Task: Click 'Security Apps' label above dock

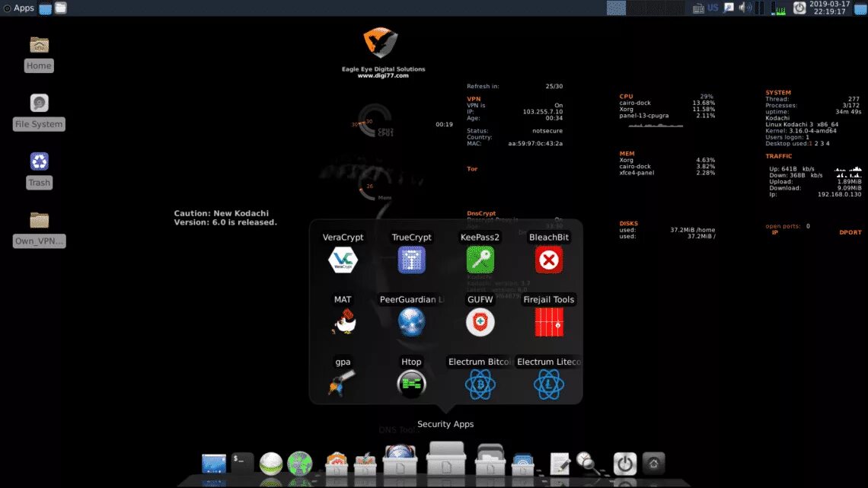Action: [445, 424]
